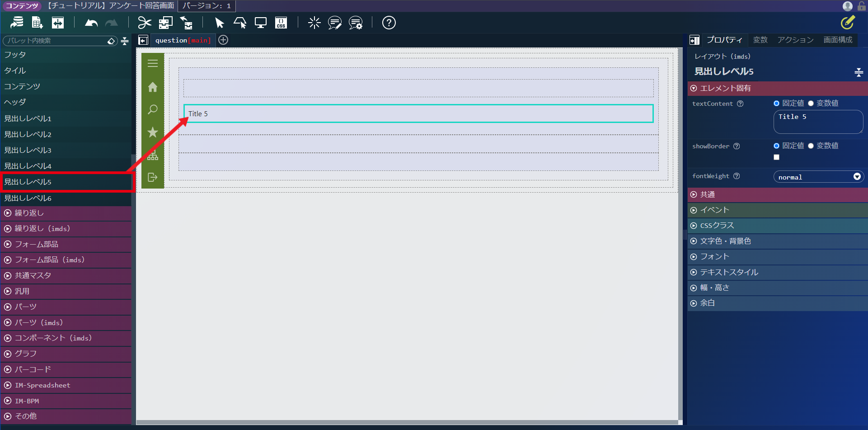Image resolution: width=868 pixels, height=430 pixels.
Task: Select the question[main] container tab
Action: (x=183, y=40)
